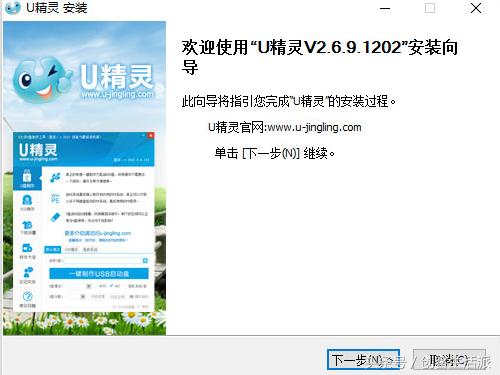Click the welcome heading U精灵V2.6.9.1202
Viewport: 500px width, 375px height.
[x=320, y=57]
